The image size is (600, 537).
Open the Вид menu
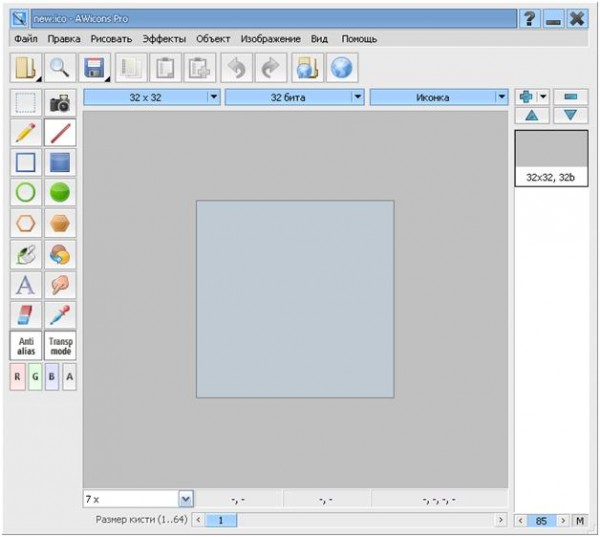click(x=319, y=39)
